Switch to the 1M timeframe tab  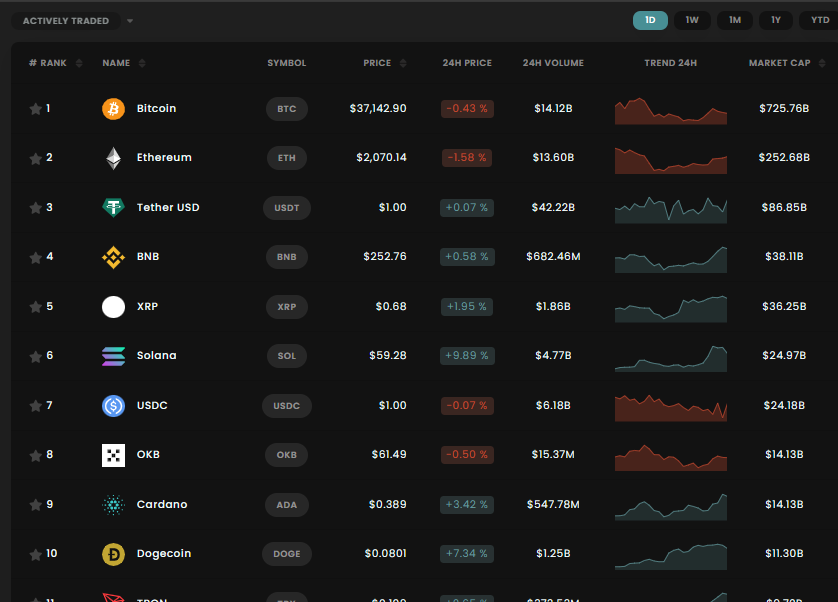click(x=735, y=20)
